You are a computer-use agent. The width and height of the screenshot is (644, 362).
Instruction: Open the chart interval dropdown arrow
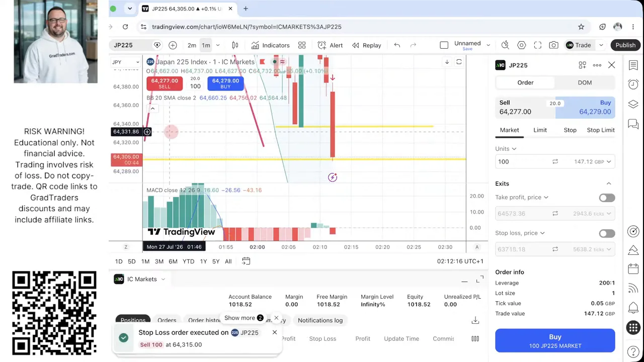pyautogui.click(x=218, y=45)
